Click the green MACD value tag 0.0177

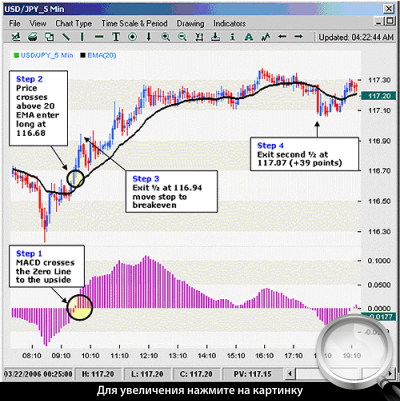click(x=378, y=316)
